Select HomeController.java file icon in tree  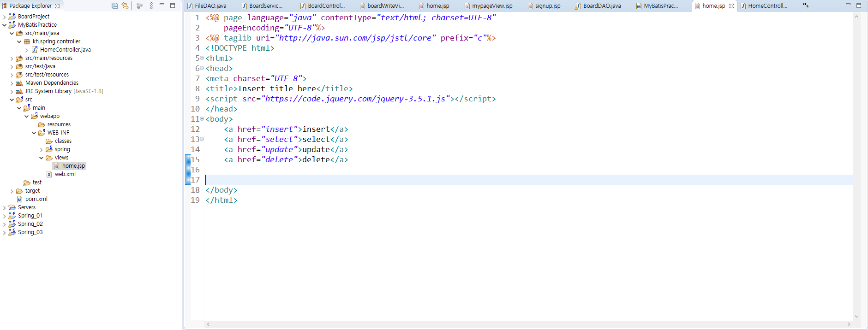tap(34, 49)
